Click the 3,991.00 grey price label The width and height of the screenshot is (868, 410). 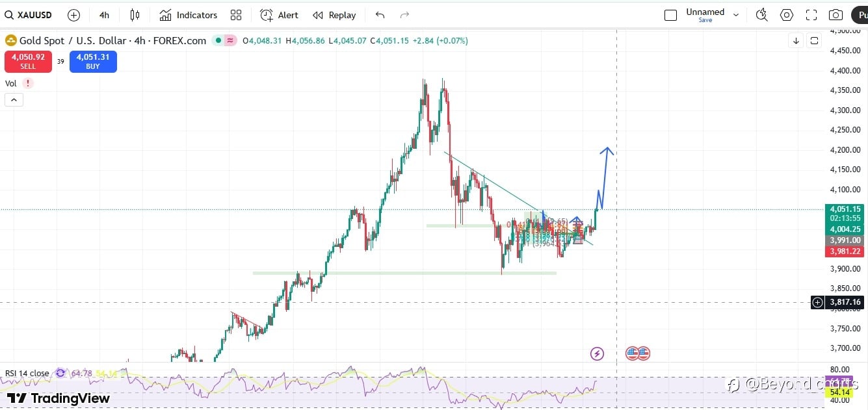[x=845, y=240]
